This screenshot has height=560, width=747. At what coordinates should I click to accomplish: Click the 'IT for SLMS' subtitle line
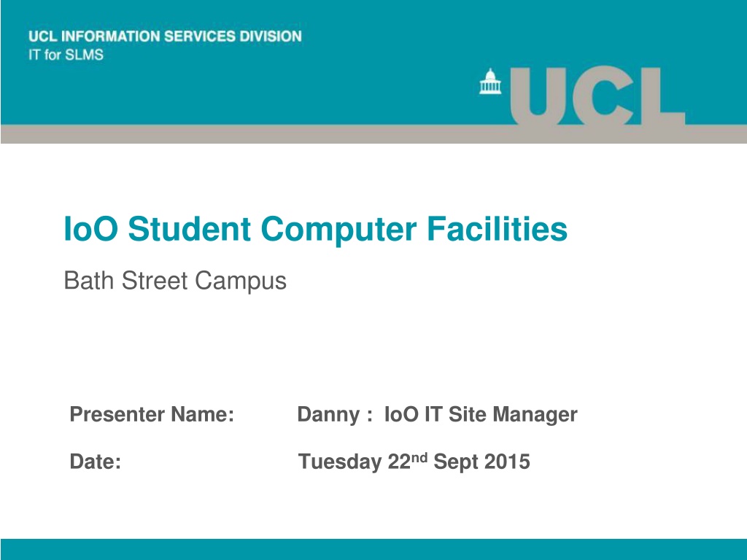(66, 55)
